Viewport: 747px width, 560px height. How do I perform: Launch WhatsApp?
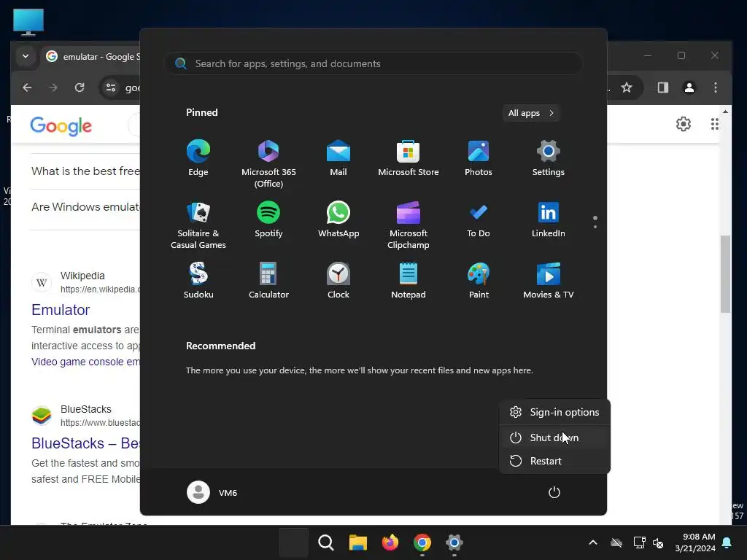(x=338, y=219)
